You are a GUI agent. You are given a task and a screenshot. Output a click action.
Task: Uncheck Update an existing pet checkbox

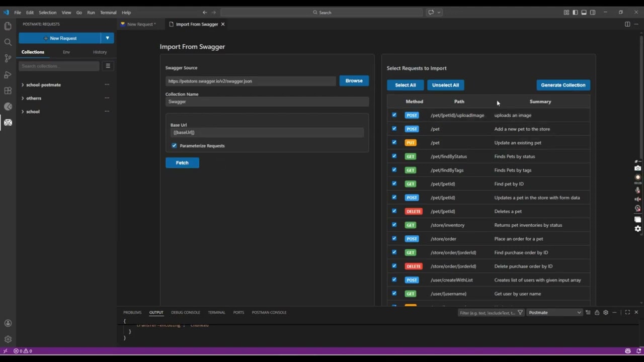coord(394,142)
